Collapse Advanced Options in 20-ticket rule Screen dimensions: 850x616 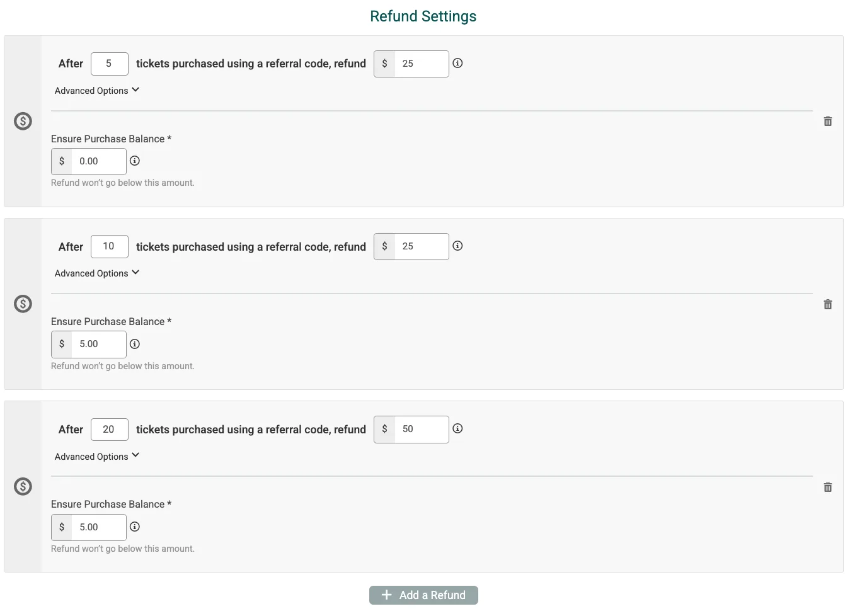[97, 456]
